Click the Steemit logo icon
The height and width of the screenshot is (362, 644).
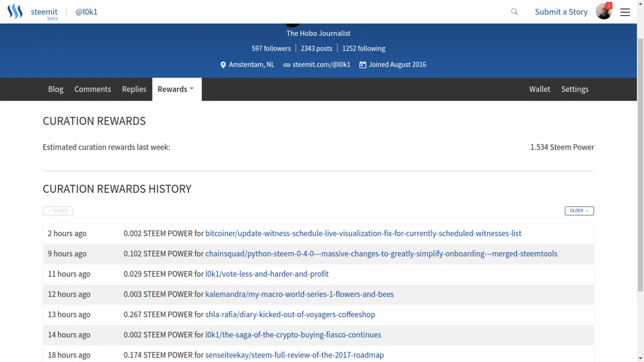[15, 12]
